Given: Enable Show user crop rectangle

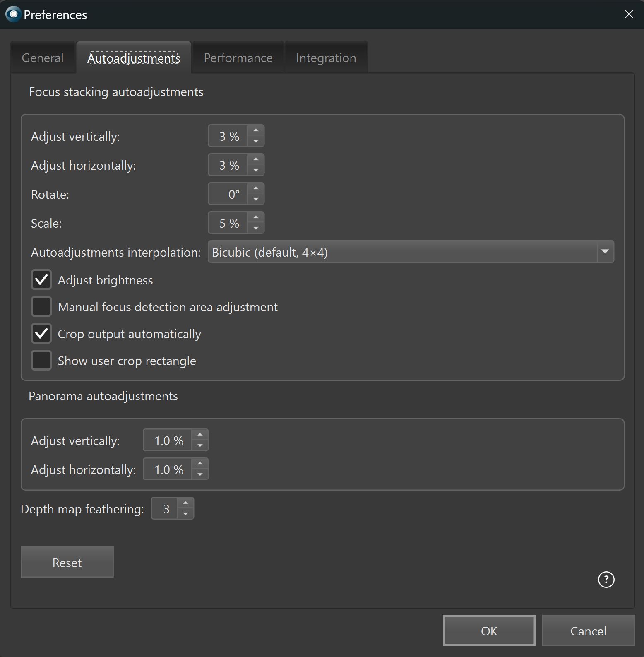Looking at the screenshot, I should [41, 361].
